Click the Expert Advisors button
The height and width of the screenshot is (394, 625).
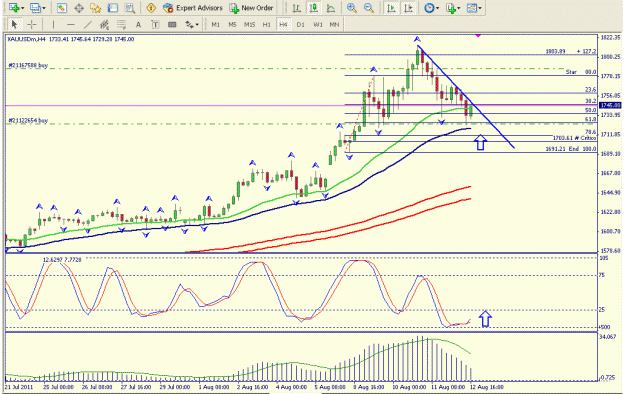click(x=193, y=8)
